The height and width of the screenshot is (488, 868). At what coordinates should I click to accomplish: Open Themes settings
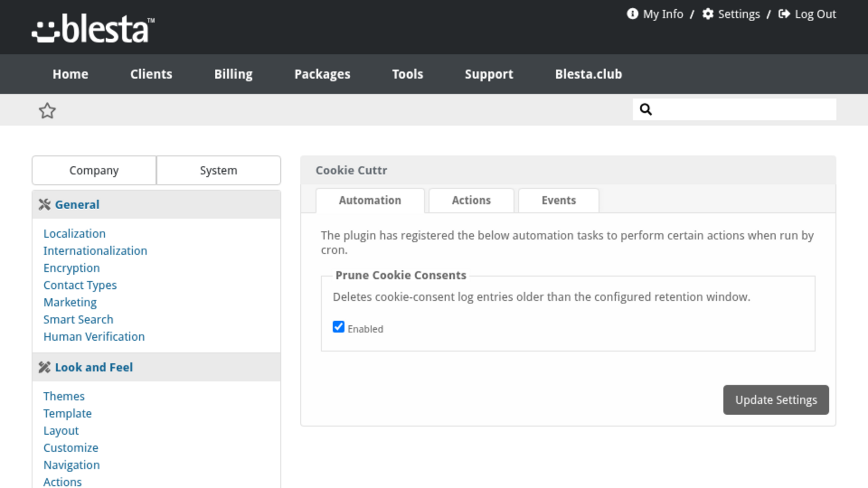coord(64,396)
